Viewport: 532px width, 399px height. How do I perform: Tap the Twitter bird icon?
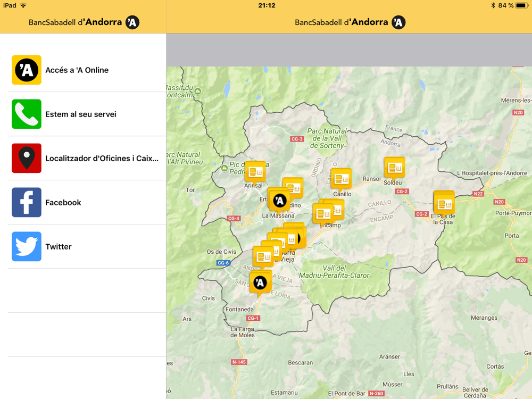point(27,246)
